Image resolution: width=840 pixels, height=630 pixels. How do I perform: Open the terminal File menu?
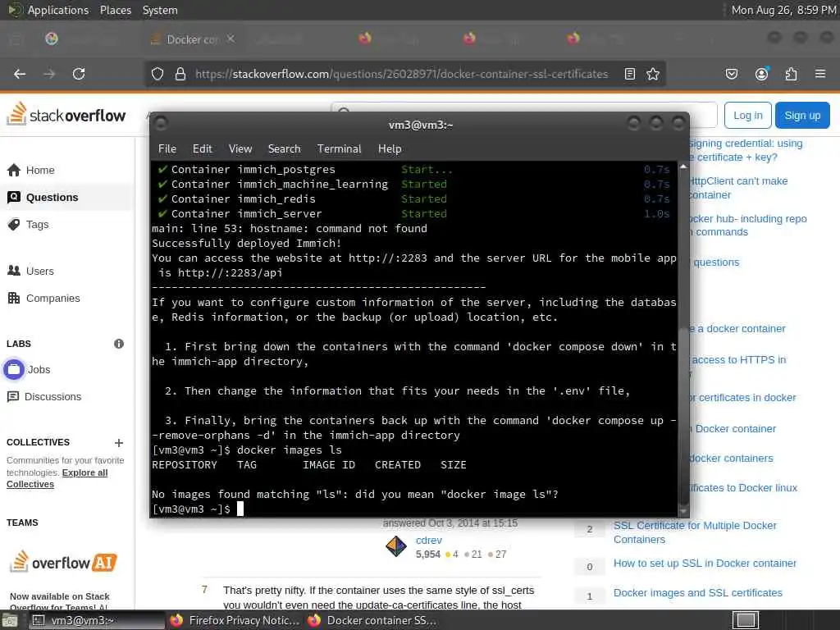[x=167, y=149]
